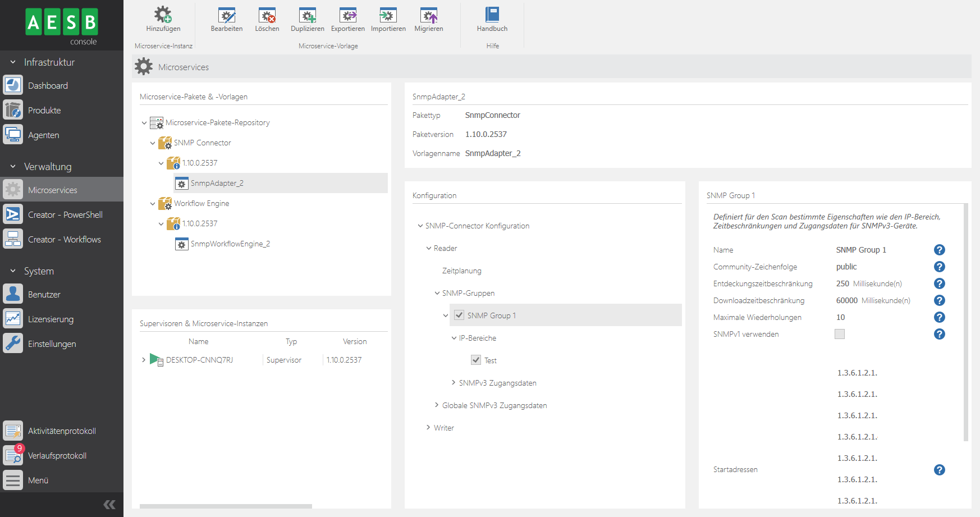Select the SnmpWorkflowEngine_2 template

point(230,244)
